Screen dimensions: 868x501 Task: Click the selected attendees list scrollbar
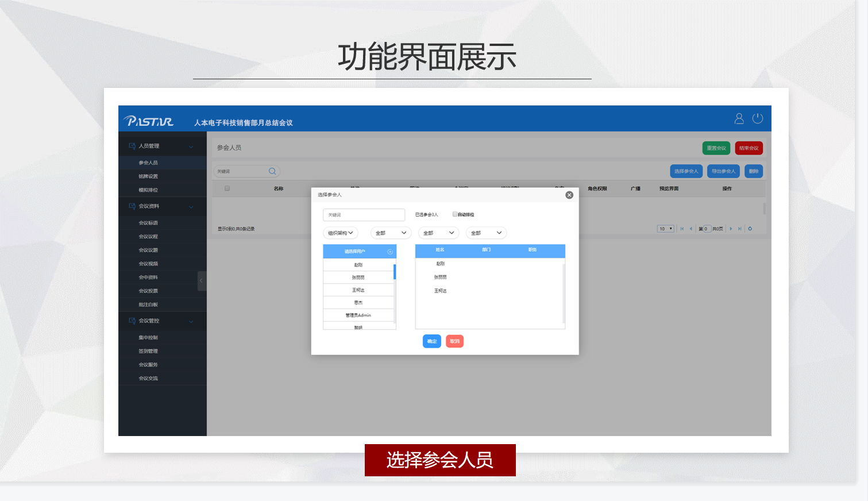(x=564, y=294)
